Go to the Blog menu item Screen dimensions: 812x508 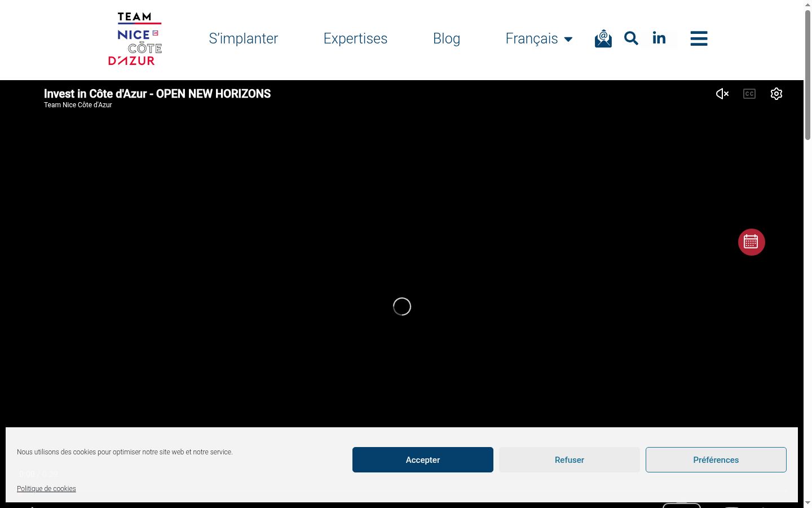447,38
